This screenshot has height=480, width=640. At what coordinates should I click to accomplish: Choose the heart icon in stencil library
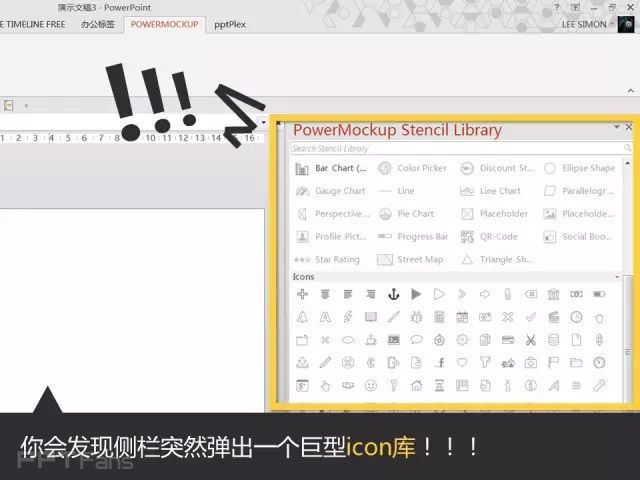point(462,363)
